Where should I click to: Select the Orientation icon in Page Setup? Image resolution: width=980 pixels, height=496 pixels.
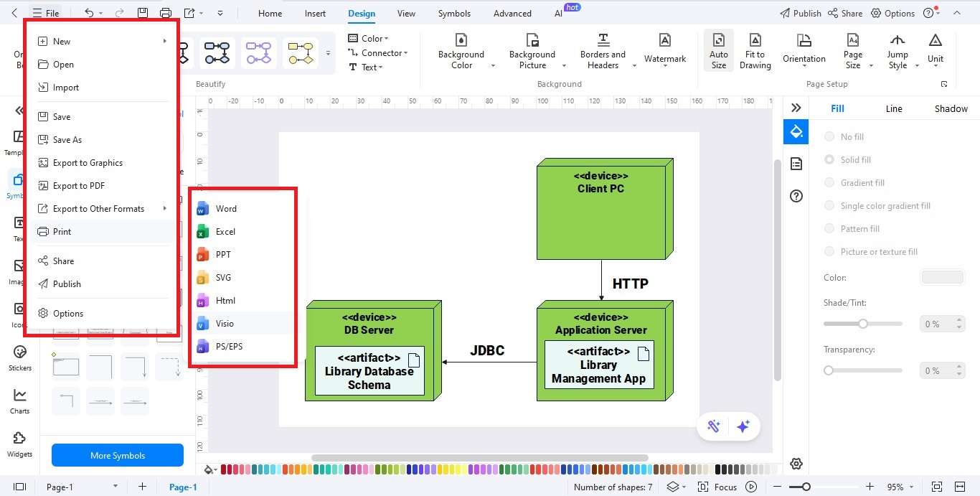coord(804,49)
